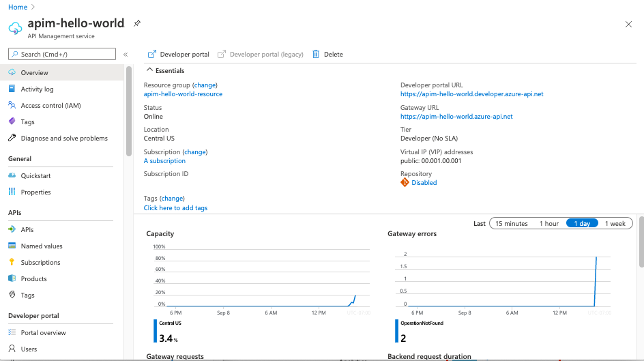Click the Diagnose and solve problems wrench icon
Image resolution: width=644 pixels, height=361 pixels.
[x=12, y=138]
